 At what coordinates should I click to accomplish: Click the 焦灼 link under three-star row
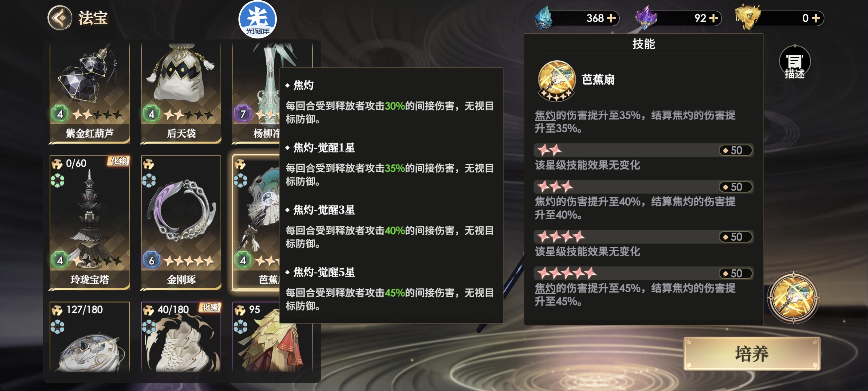click(x=545, y=202)
